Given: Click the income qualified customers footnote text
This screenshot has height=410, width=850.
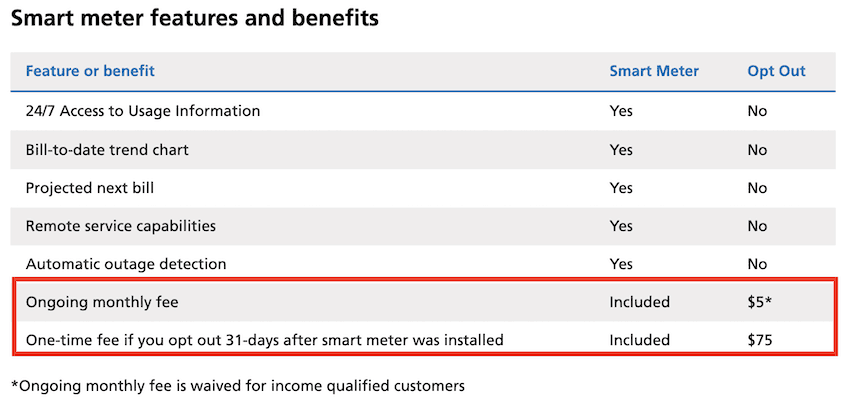Looking at the screenshot, I should (x=238, y=385).
